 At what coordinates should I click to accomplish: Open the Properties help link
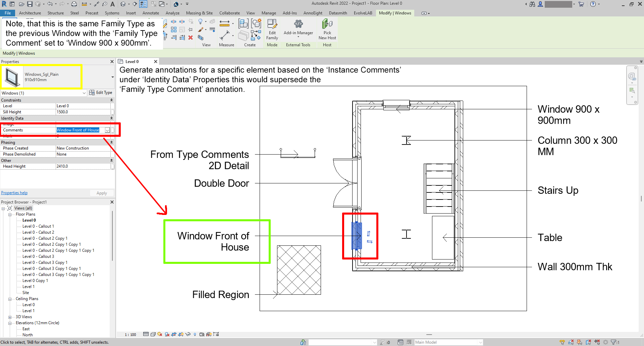[x=14, y=193]
